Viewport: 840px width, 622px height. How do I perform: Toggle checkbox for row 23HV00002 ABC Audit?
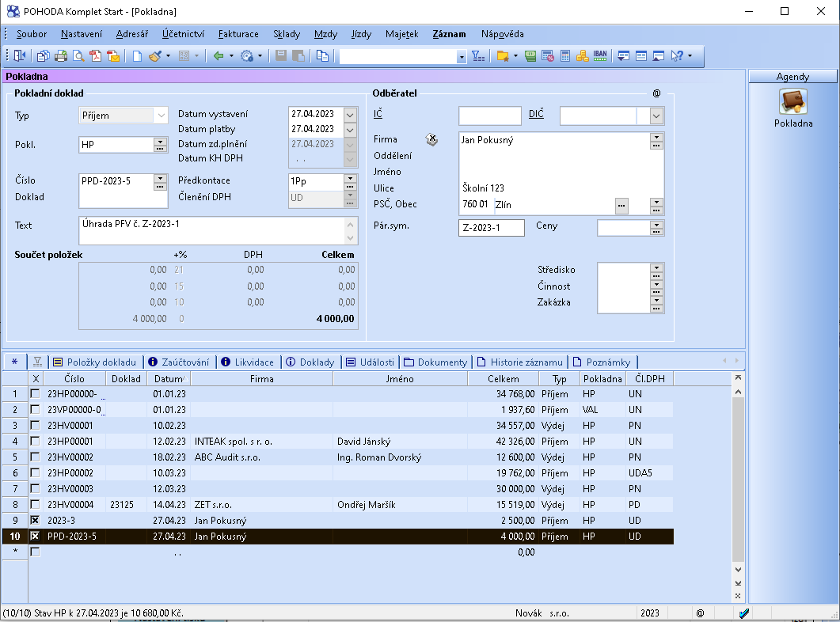pyautogui.click(x=36, y=457)
